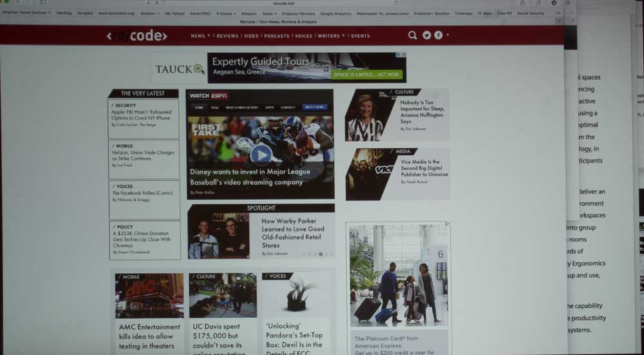Open $353K Clinton Donation story

pyautogui.click(x=141, y=239)
